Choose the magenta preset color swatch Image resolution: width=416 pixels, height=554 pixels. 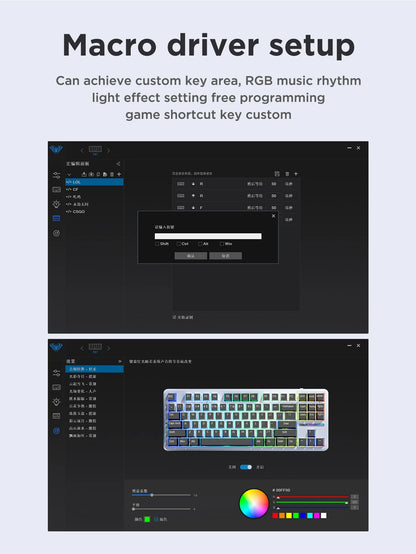tap(317, 516)
